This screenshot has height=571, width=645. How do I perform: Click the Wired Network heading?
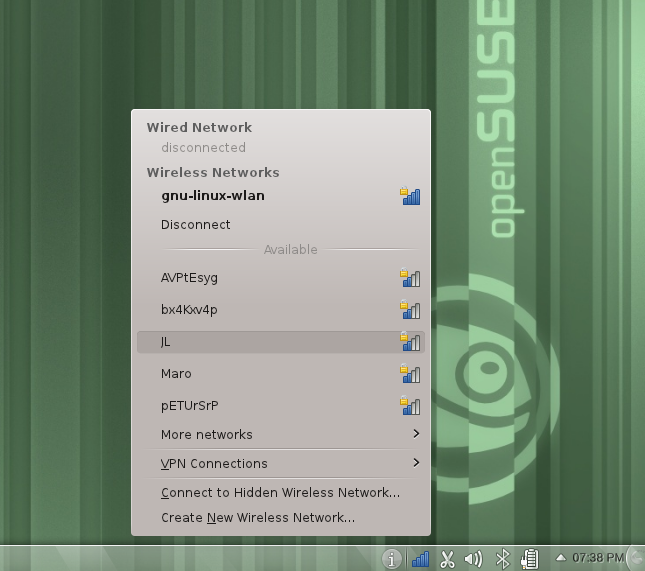point(199,128)
